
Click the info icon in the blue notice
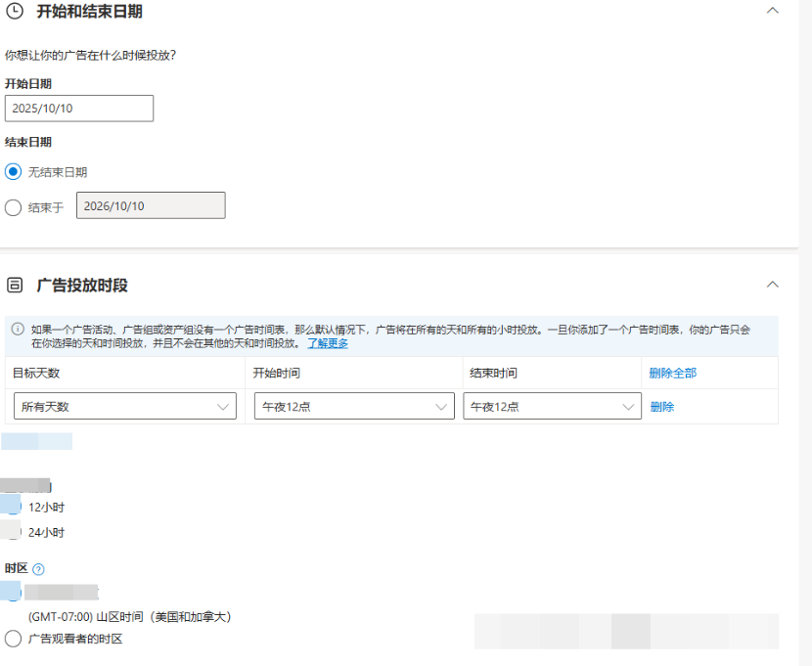18,330
